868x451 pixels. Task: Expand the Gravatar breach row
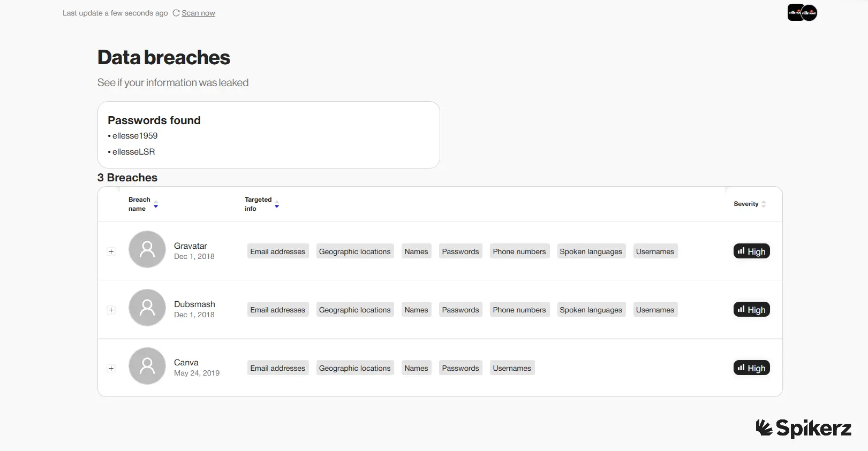[111, 251]
